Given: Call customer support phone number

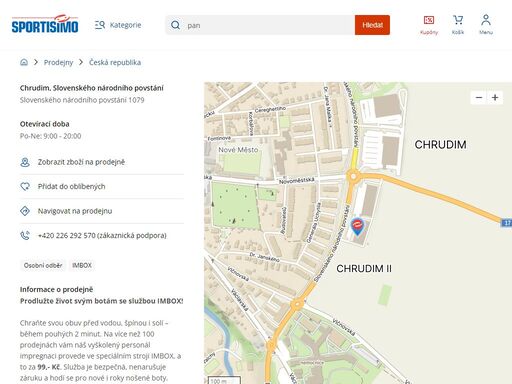Looking at the screenshot, I should (102, 235).
